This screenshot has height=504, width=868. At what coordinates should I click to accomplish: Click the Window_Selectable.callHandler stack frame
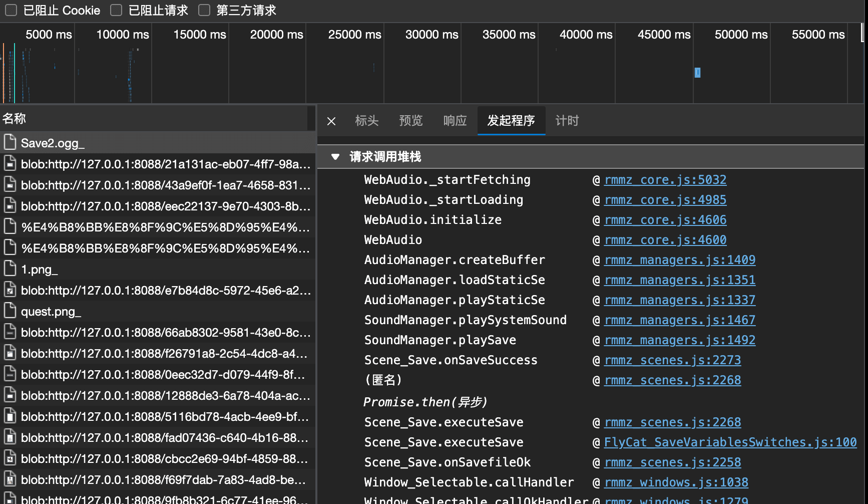tap(469, 482)
